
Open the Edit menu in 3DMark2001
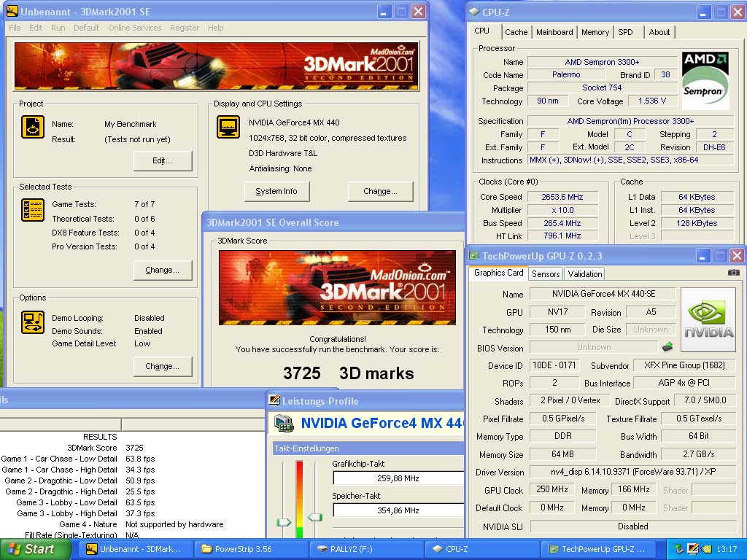point(36,28)
